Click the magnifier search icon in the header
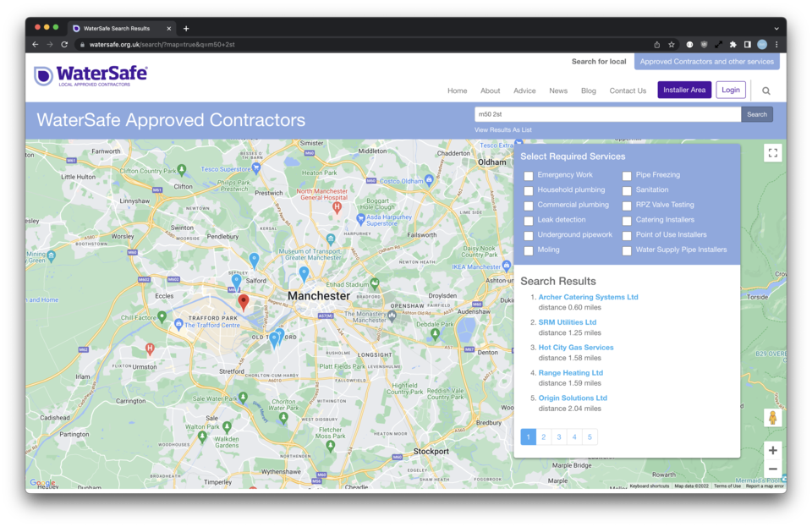812x527 pixels. 766,91
